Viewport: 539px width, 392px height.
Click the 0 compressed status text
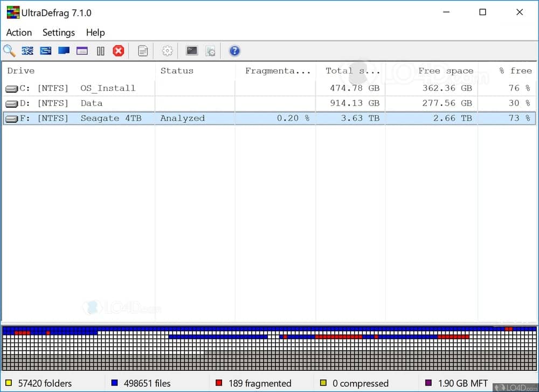(x=361, y=383)
